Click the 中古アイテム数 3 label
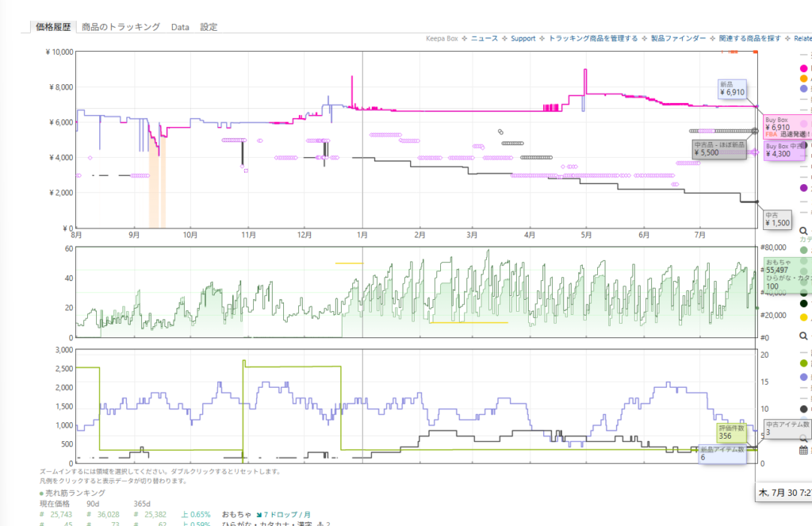812x526 pixels. (787, 428)
